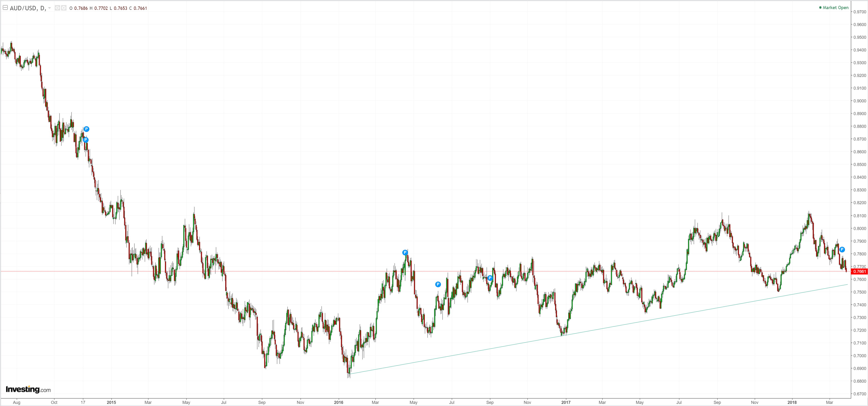This screenshot has width=868, height=406.
Task: Click the P marker near March 2018
Action: [x=842, y=249]
